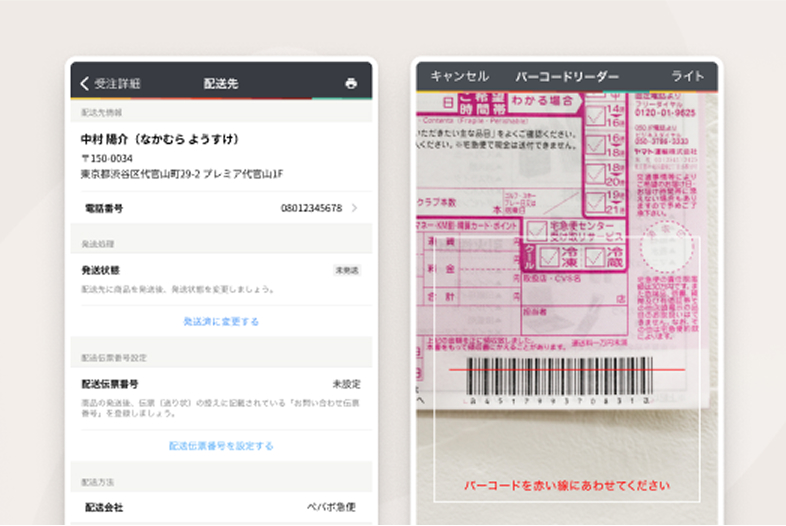Click the 受注詳細 back label
Image resolution: width=786 pixels, height=526 pixels.
[118, 83]
